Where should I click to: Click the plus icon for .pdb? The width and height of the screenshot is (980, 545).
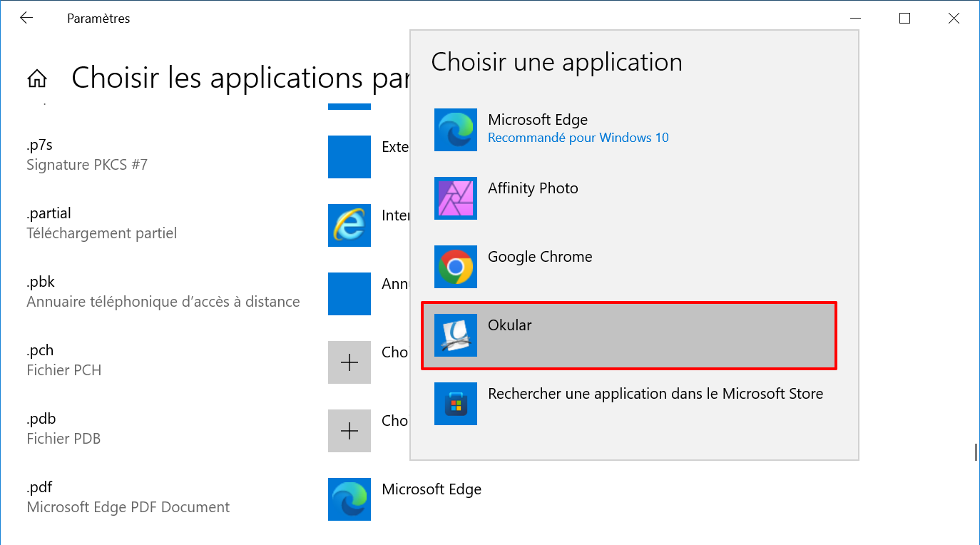click(x=349, y=431)
